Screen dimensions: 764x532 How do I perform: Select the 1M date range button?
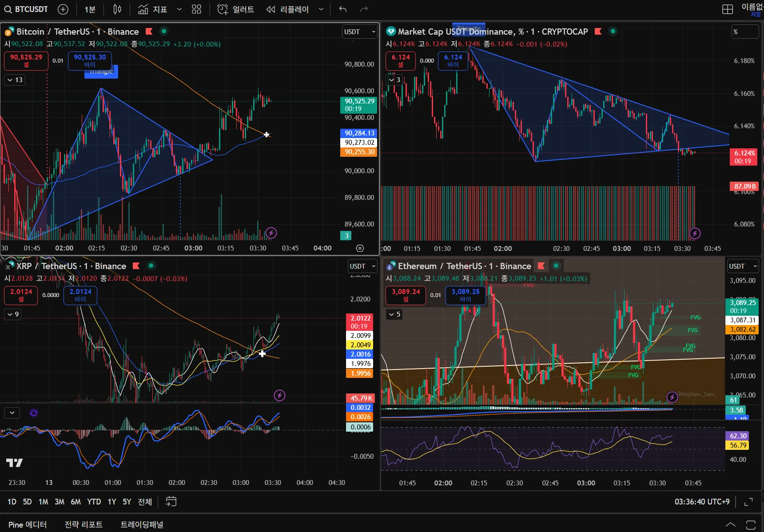tap(43, 502)
